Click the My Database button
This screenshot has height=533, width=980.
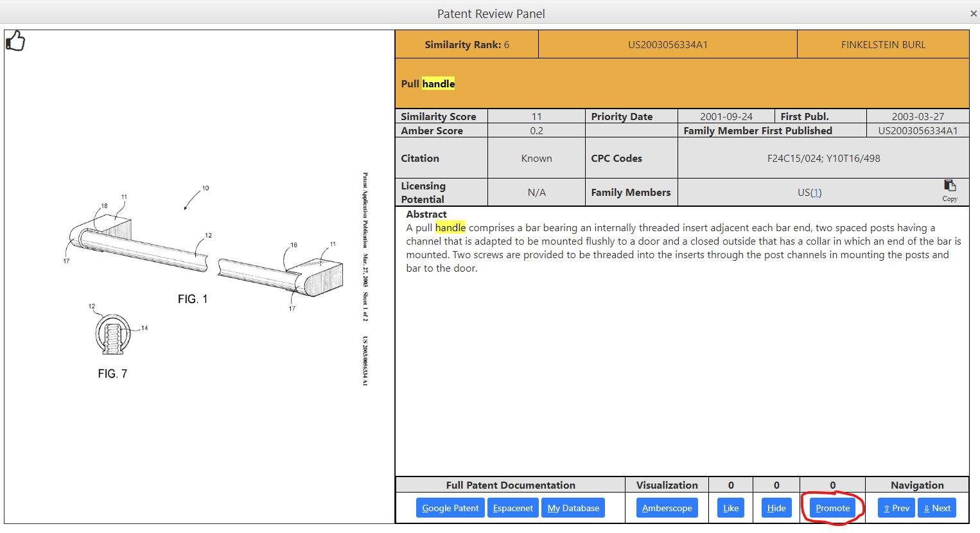point(573,508)
